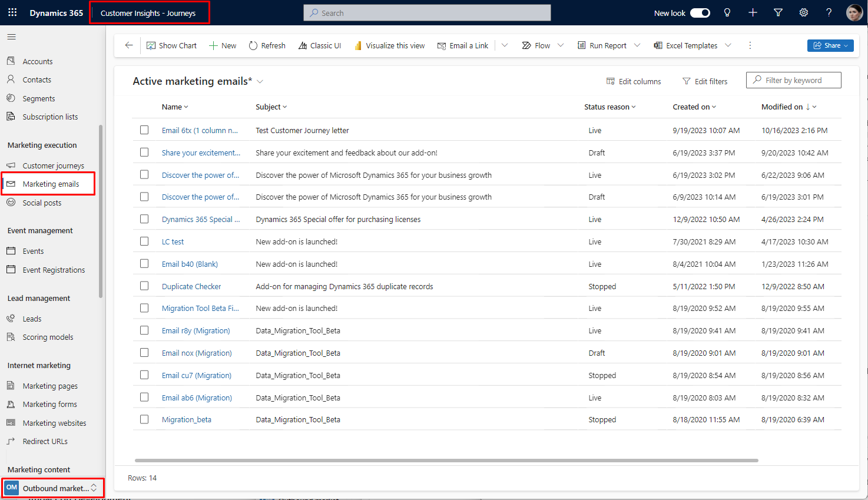Check the LC test row checkbox
The image size is (868, 500).
coord(144,241)
